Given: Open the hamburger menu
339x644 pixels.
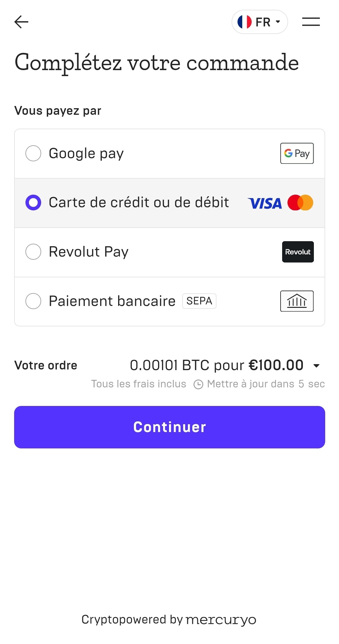Looking at the screenshot, I should [311, 22].
